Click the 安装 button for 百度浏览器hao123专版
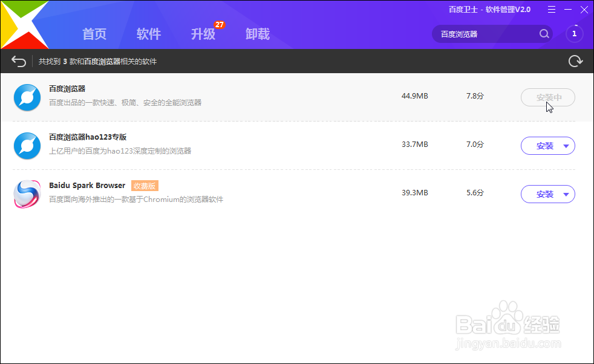Screen dimensions: 594x364 (543, 146)
